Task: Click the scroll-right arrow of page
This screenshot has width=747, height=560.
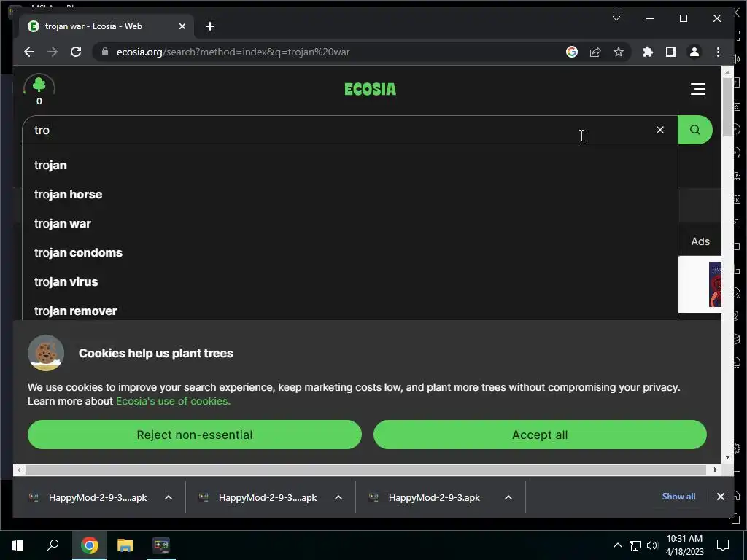Action: pos(715,470)
